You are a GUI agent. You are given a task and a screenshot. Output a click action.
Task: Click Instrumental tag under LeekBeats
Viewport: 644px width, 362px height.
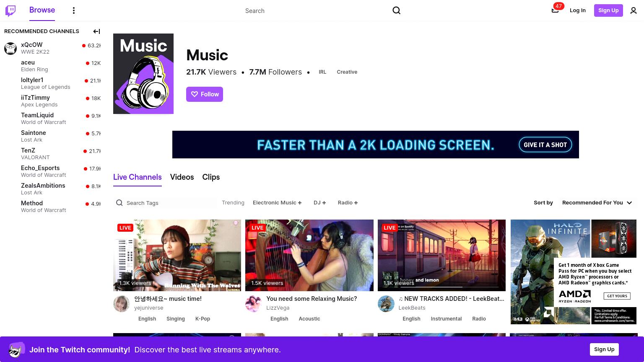(x=446, y=319)
